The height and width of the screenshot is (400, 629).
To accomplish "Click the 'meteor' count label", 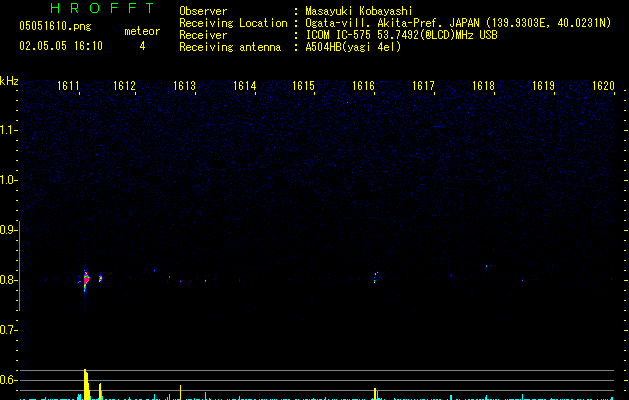I will [x=142, y=31].
